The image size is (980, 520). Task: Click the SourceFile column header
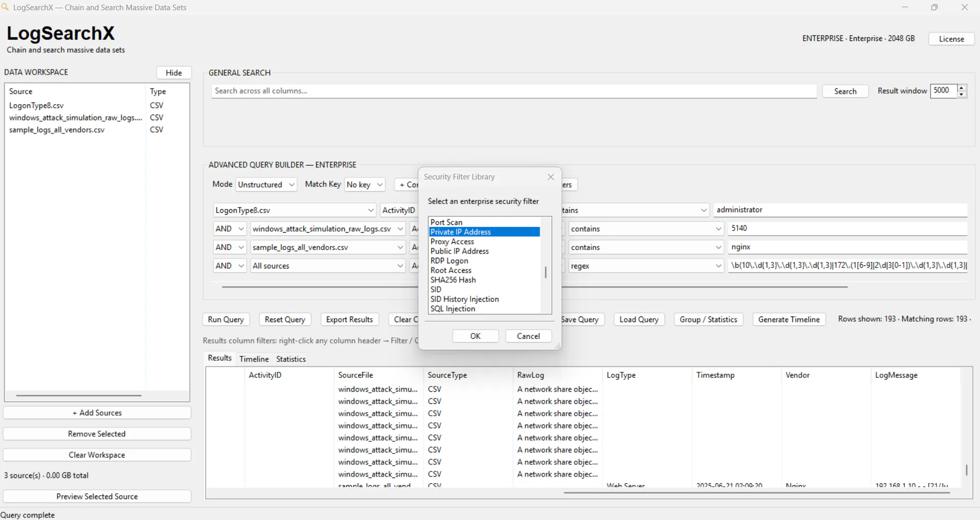[x=378, y=375]
